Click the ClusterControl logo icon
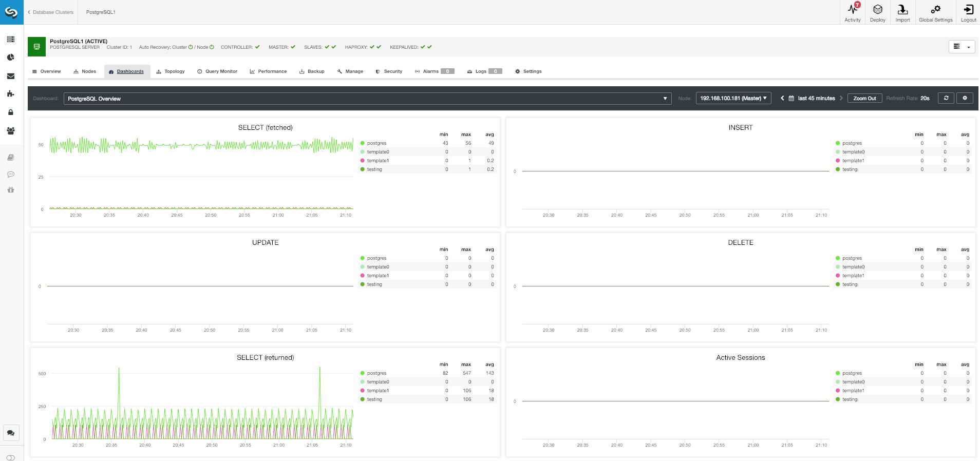 click(x=11, y=12)
